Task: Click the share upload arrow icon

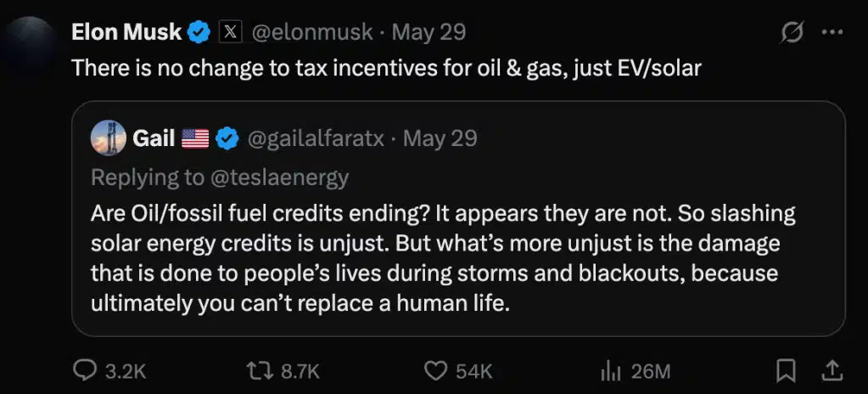Action: click(x=832, y=369)
